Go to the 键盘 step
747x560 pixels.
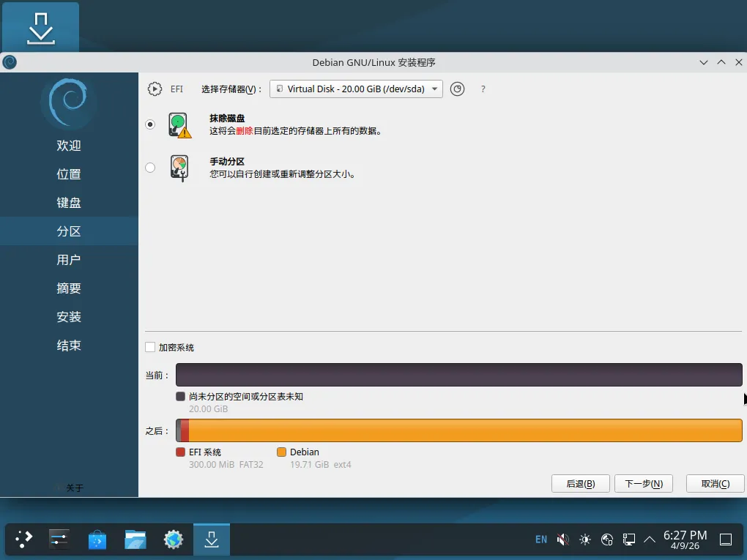pos(69,202)
